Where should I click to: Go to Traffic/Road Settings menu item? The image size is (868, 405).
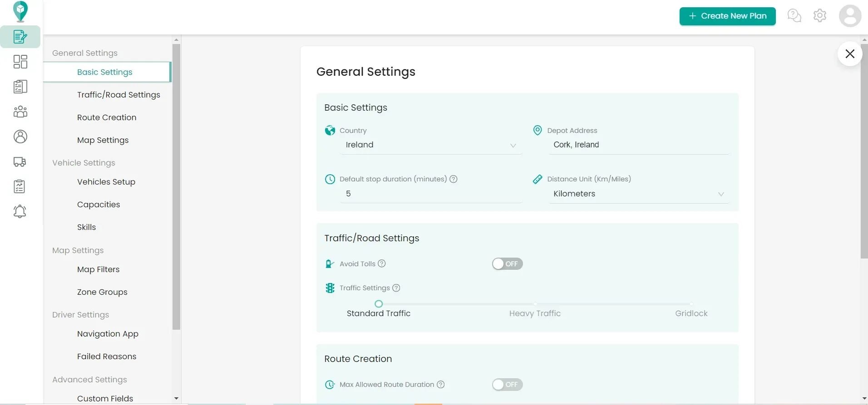tap(118, 95)
